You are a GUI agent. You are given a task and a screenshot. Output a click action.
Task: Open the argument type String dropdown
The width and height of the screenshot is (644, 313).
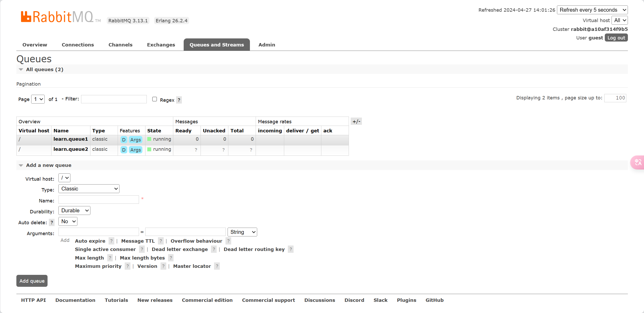tap(242, 232)
